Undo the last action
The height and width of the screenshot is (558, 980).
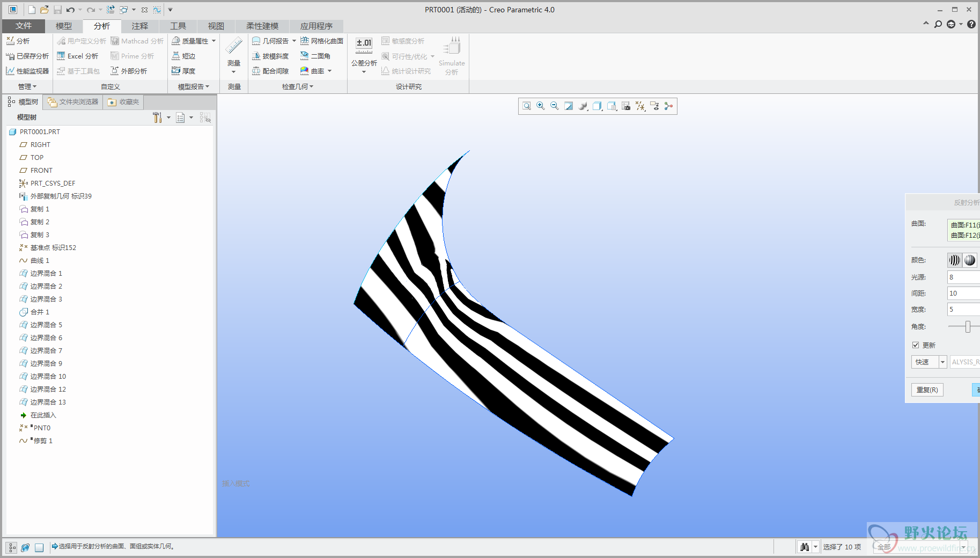pyautogui.click(x=70, y=10)
